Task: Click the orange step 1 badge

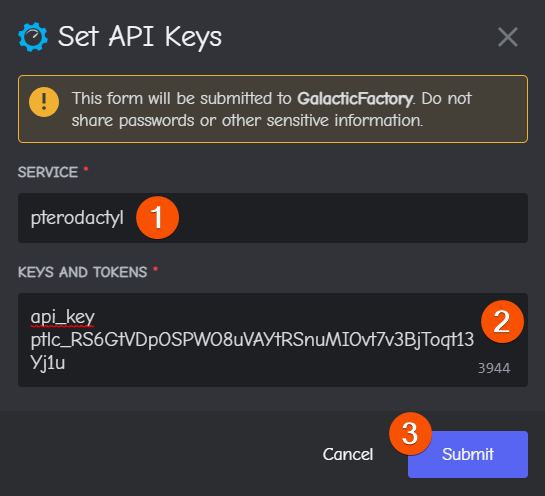Action: click(x=157, y=218)
